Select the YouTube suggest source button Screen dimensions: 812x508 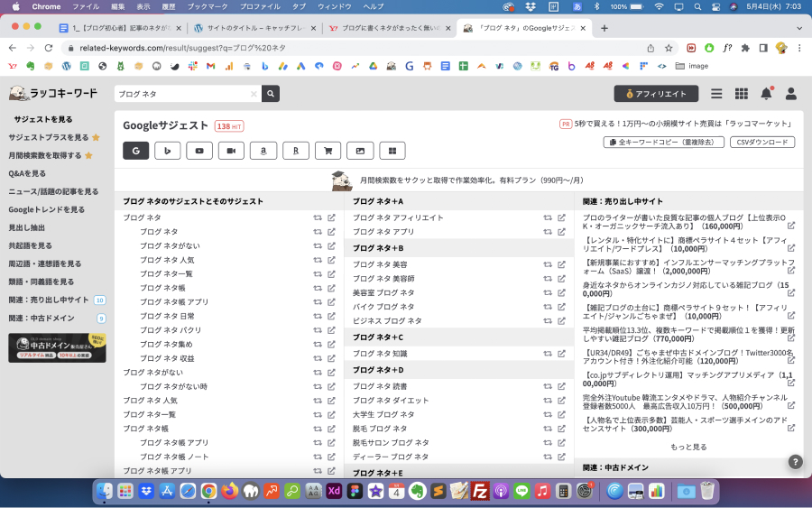click(199, 151)
